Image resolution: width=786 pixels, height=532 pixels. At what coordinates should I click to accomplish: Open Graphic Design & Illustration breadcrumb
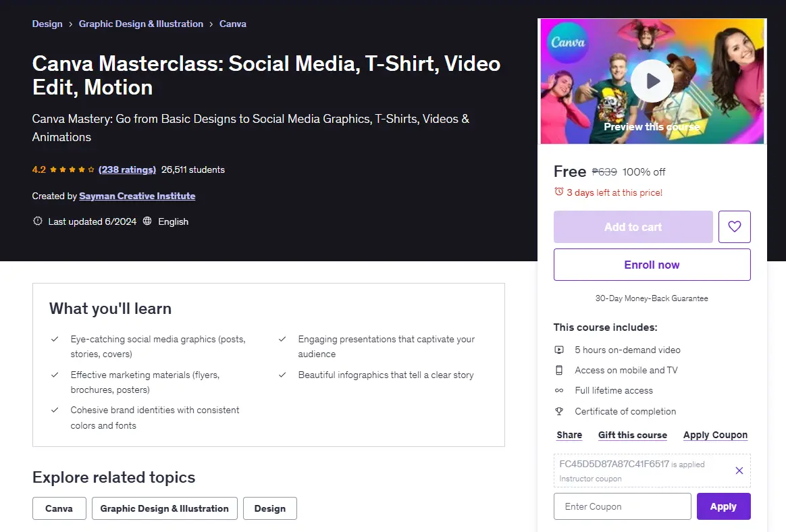(141, 24)
